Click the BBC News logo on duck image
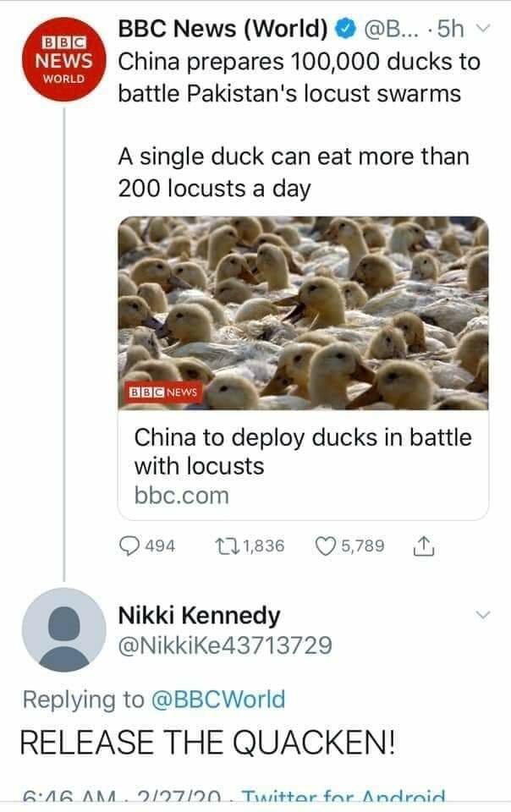The width and height of the screenshot is (511, 812). 163,392
